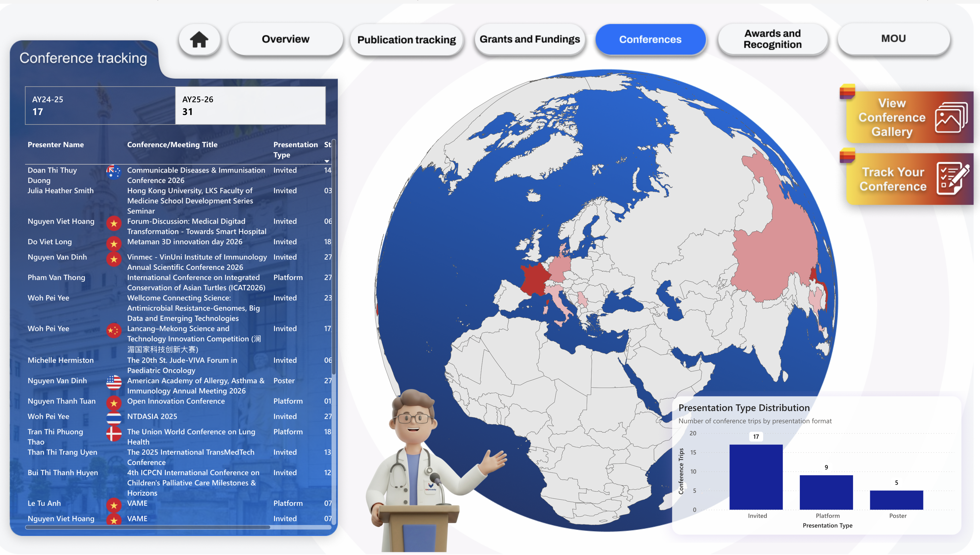Viewport: 980px width, 555px height.
Task: Select 'Than Thi Trang Uyen' presenter cell
Action: [x=62, y=452]
